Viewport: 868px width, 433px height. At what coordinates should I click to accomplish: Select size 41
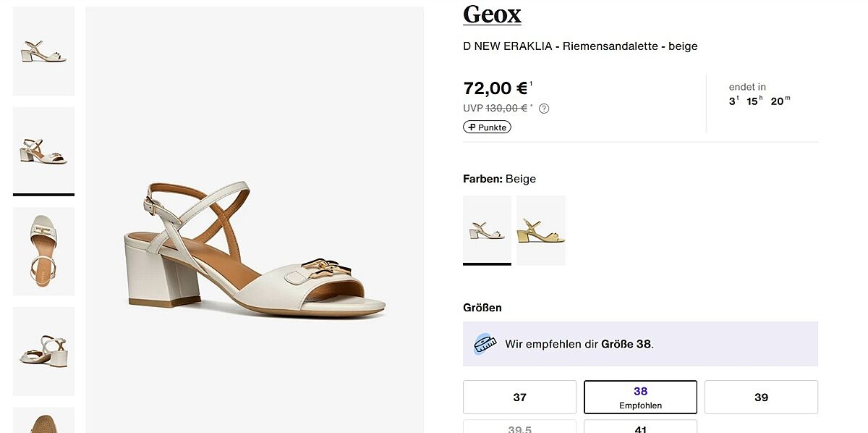(x=640, y=427)
